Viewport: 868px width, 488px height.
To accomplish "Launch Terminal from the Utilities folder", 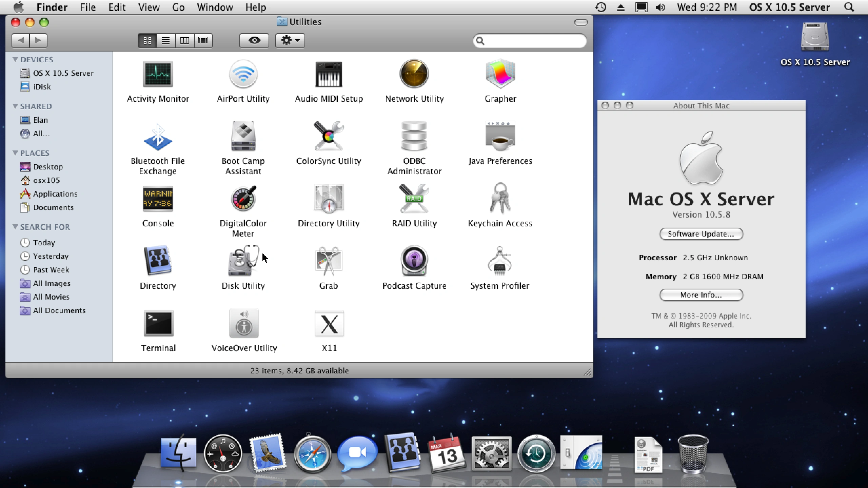I will 158,323.
